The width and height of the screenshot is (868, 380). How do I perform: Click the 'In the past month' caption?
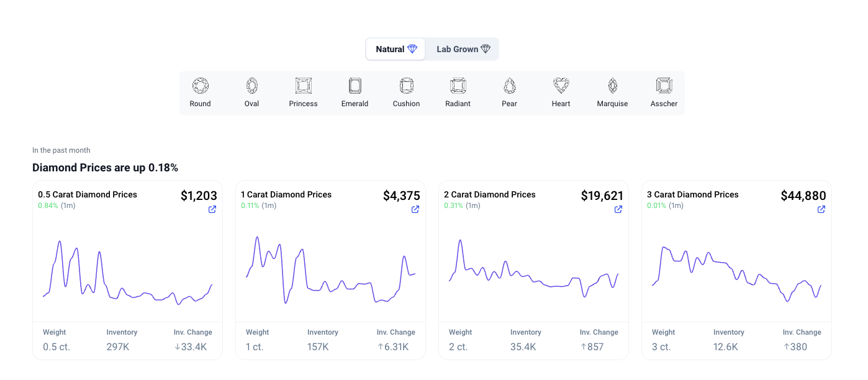pos(61,150)
